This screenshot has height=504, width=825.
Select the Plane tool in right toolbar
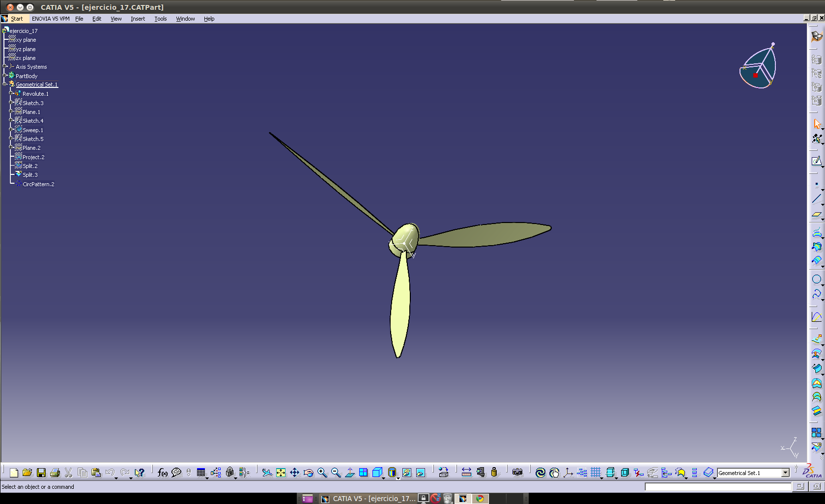(816, 214)
